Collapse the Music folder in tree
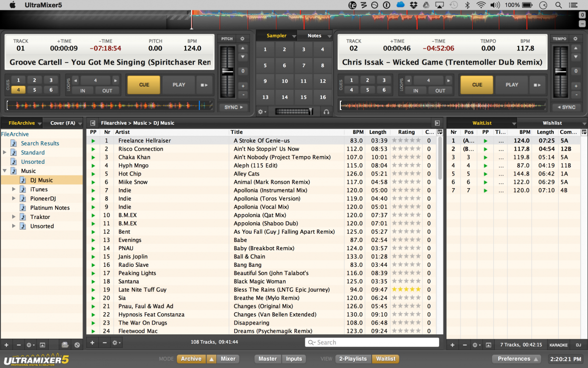 [x=5, y=171]
